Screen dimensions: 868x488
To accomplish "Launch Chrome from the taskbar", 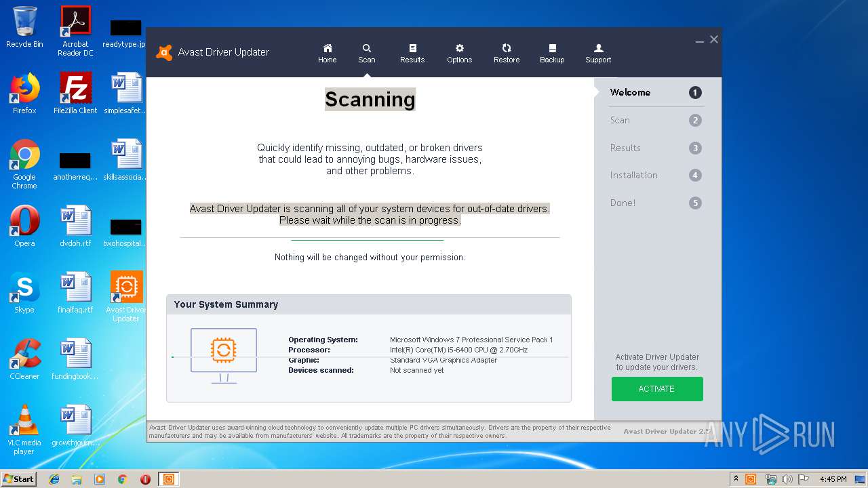I will 122,479.
